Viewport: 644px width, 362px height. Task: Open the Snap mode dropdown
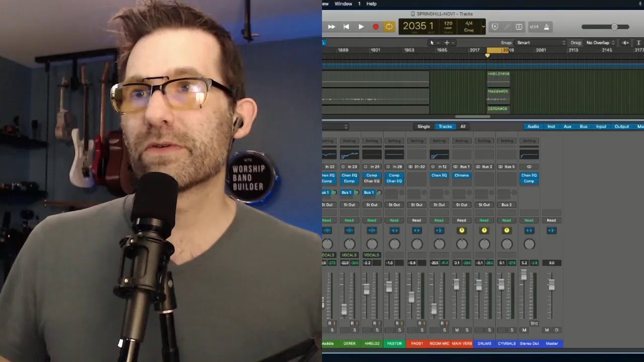tap(541, 43)
